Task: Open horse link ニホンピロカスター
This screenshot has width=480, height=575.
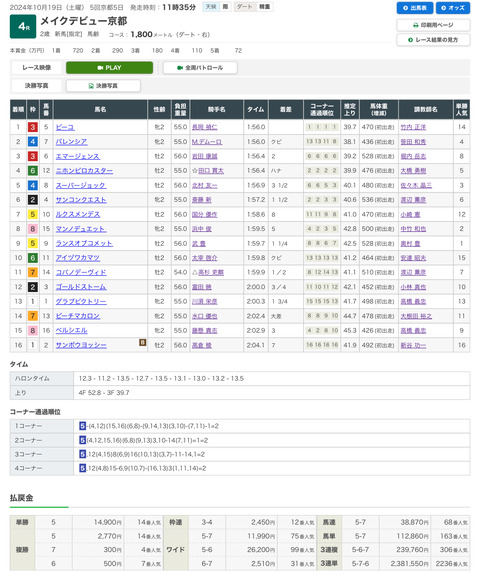Action: coord(84,171)
